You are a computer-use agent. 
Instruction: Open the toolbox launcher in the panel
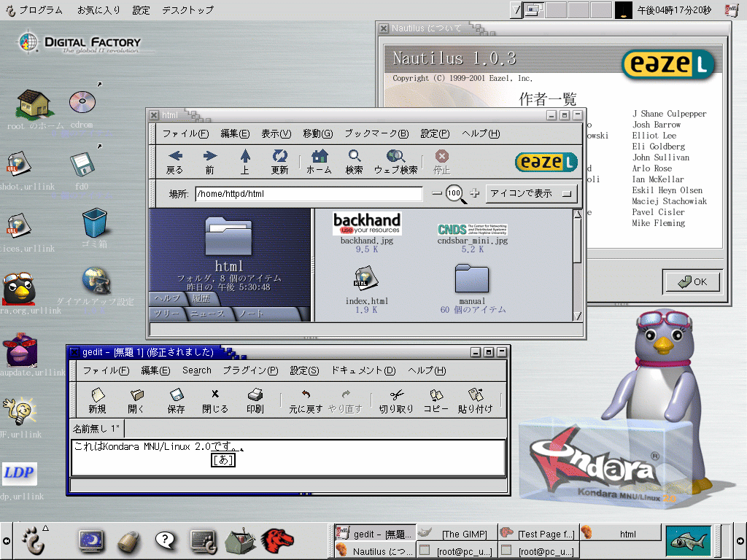pyautogui.click(x=241, y=541)
